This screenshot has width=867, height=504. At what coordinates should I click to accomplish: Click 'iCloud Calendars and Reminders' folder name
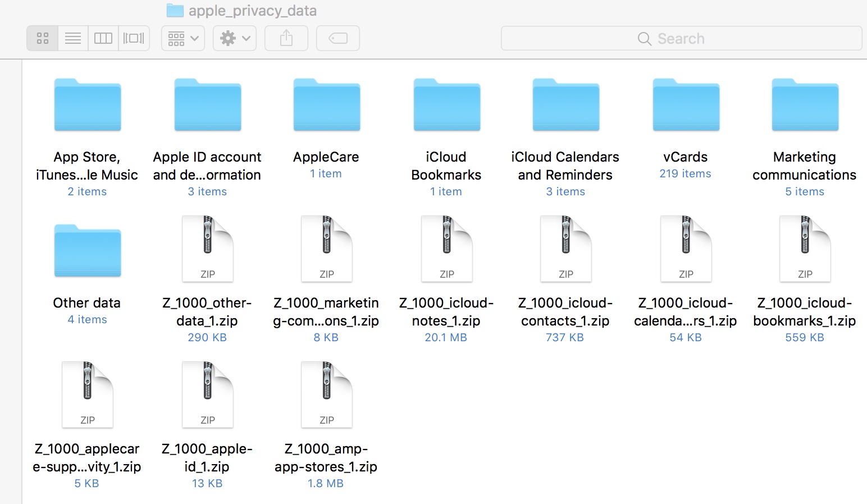coord(565,166)
